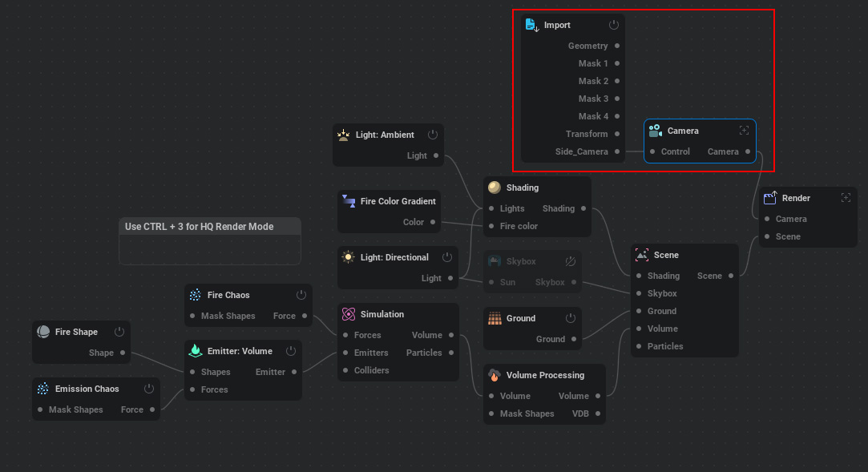The image size is (868, 472).
Task: Click the Camera node icon
Action: pyautogui.click(x=656, y=131)
